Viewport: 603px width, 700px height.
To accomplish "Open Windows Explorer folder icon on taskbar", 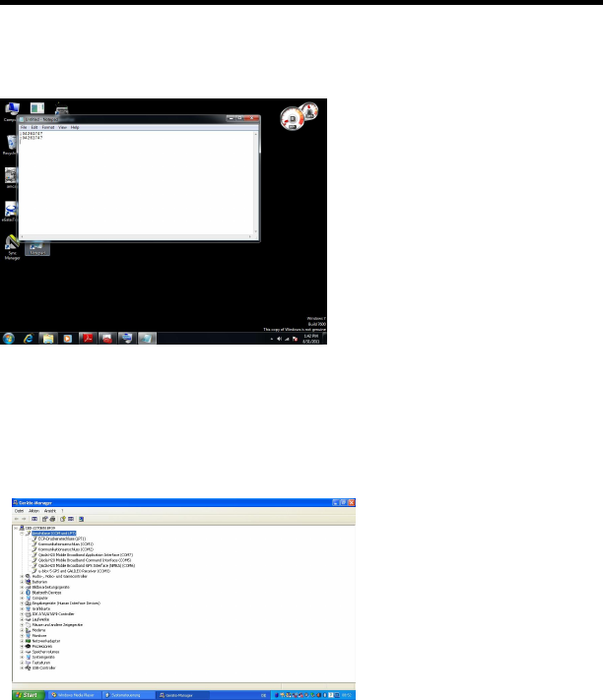I will point(48,339).
